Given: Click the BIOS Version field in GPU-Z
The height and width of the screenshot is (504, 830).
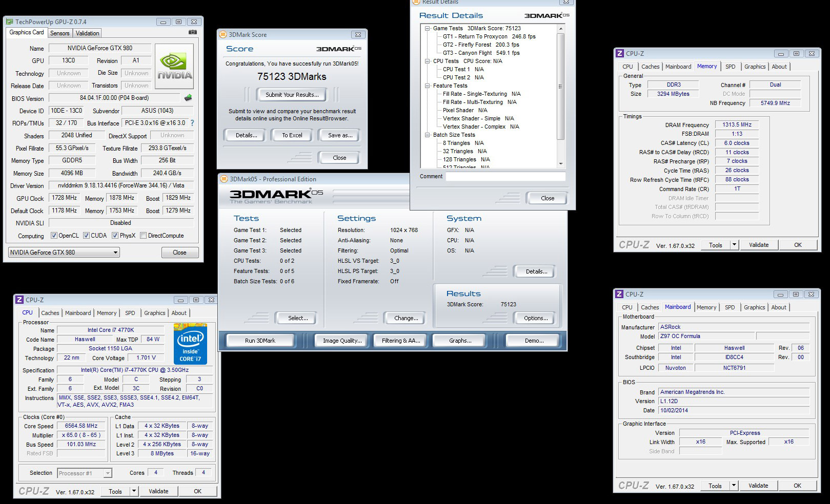Looking at the screenshot, I should coord(114,98).
